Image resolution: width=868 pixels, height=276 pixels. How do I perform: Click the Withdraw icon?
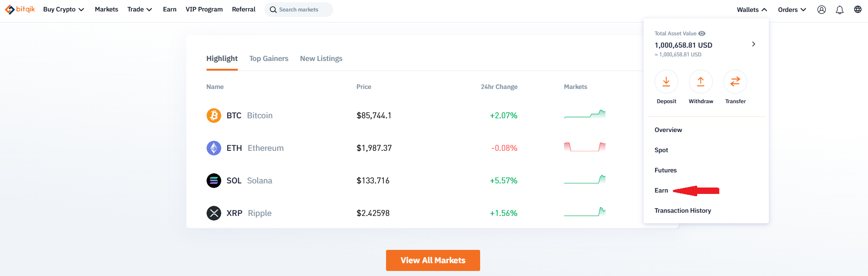click(701, 82)
